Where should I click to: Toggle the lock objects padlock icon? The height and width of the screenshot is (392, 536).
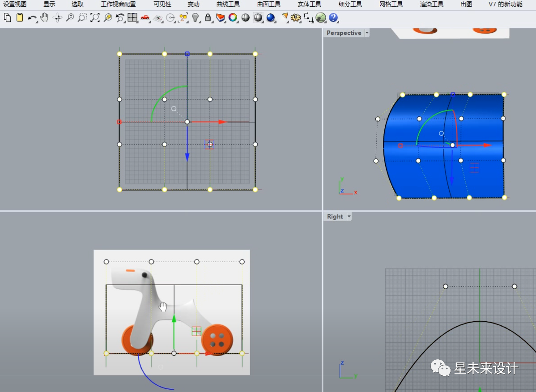[x=208, y=18]
